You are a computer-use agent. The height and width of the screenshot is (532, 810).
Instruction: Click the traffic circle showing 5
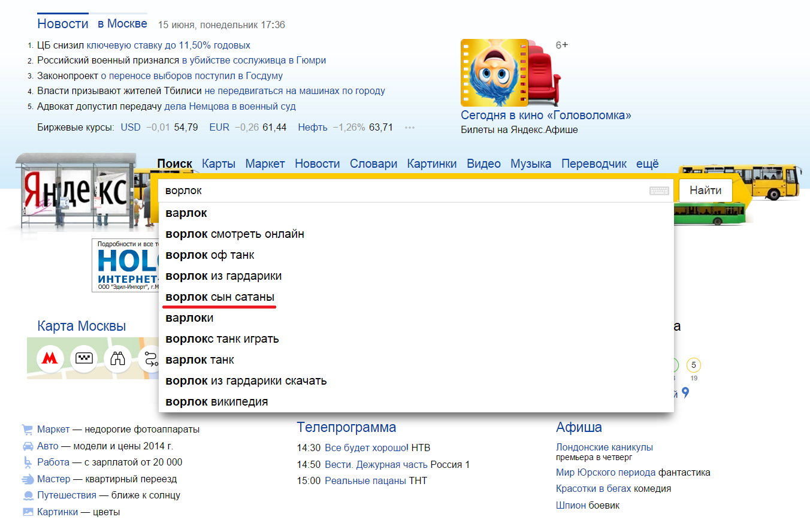(x=694, y=365)
